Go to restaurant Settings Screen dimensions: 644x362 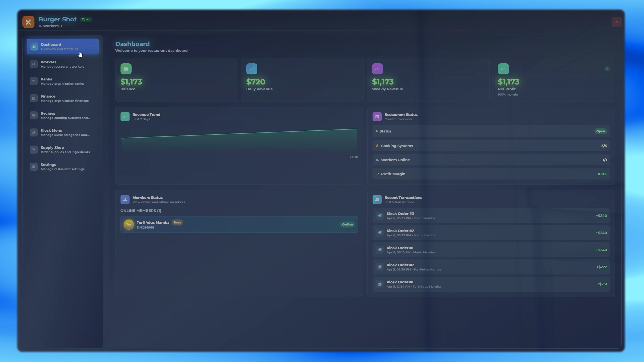coord(63,167)
